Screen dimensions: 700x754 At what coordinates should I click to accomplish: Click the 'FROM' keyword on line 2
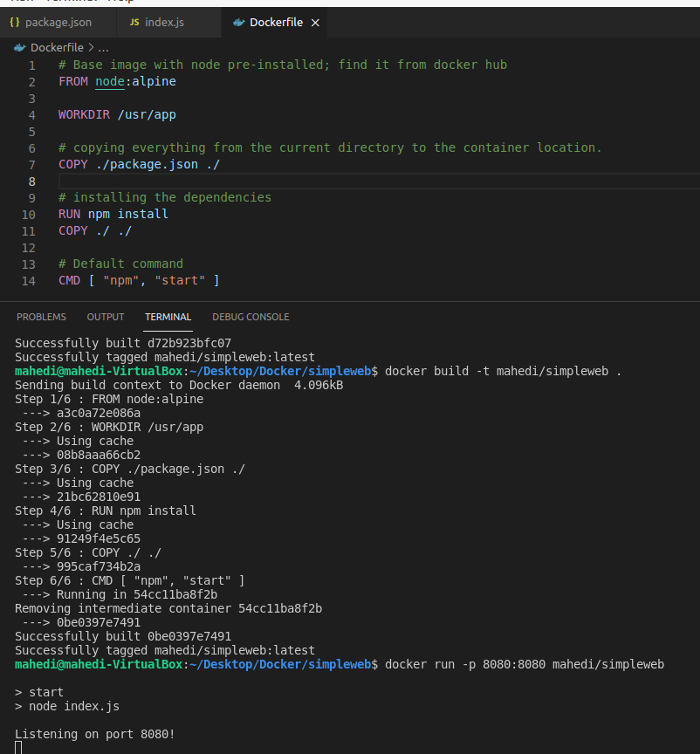coord(73,81)
